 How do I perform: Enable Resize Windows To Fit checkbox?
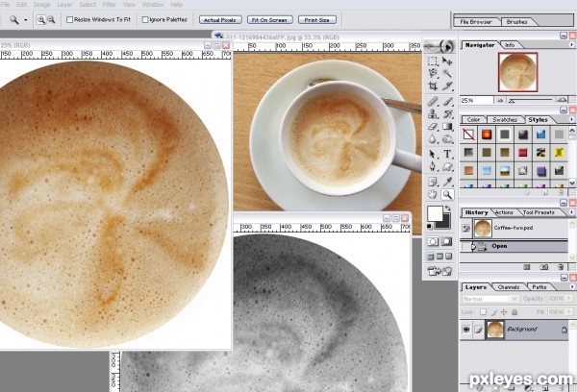pyautogui.click(x=69, y=19)
